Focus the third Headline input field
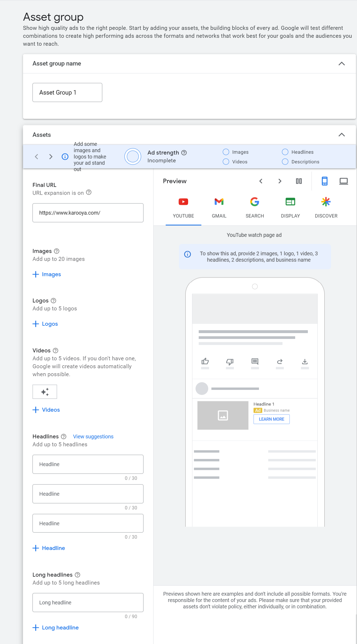This screenshot has width=357, height=644. tap(88, 523)
